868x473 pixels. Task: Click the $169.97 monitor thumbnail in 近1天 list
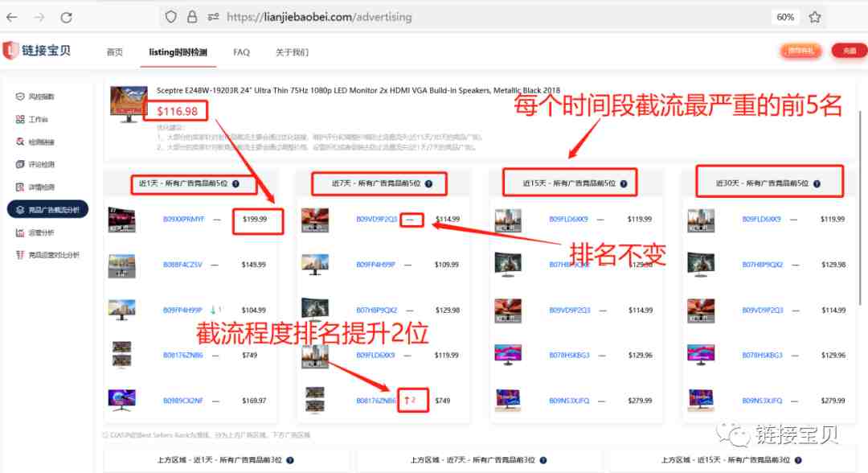pos(122,400)
